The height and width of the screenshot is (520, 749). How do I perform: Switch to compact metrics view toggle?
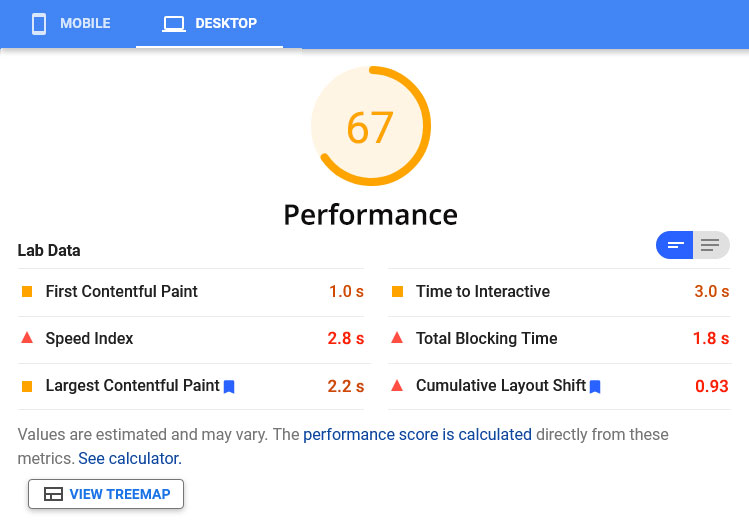(675, 245)
